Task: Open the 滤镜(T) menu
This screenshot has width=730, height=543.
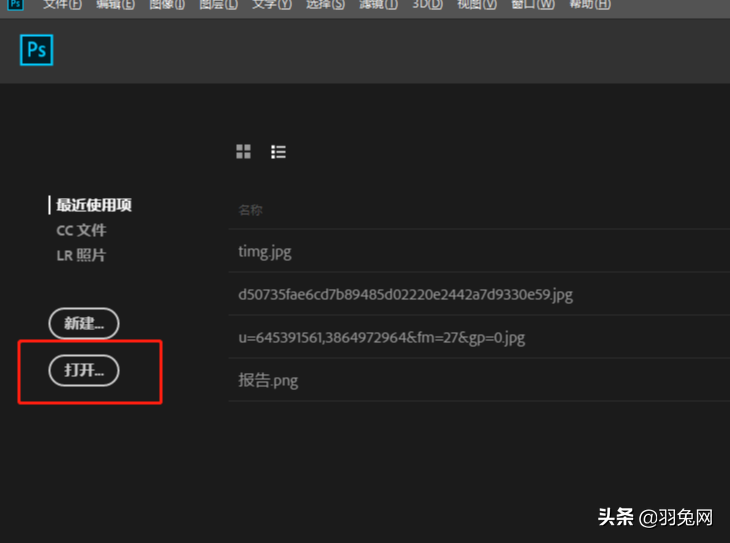Action: 379,5
